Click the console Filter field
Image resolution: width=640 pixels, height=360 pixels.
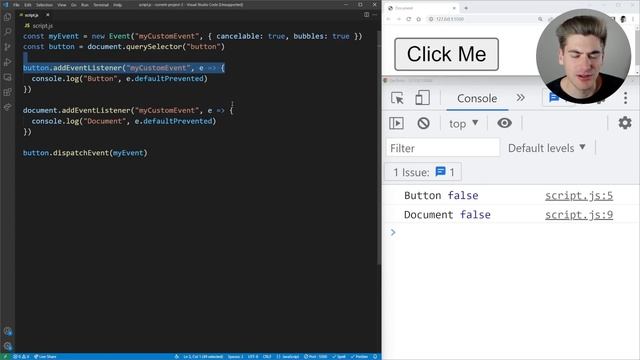443,148
